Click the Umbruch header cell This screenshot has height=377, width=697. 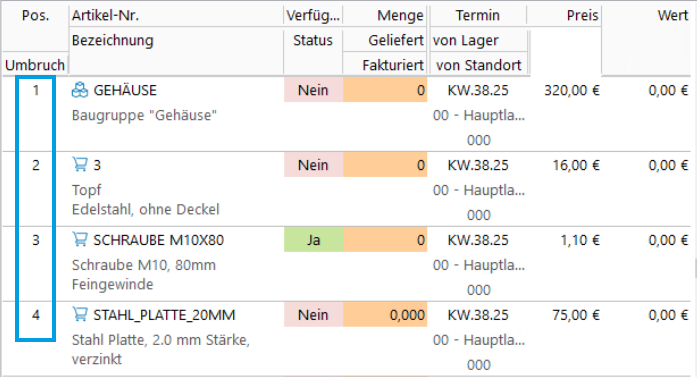pos(35,65)
